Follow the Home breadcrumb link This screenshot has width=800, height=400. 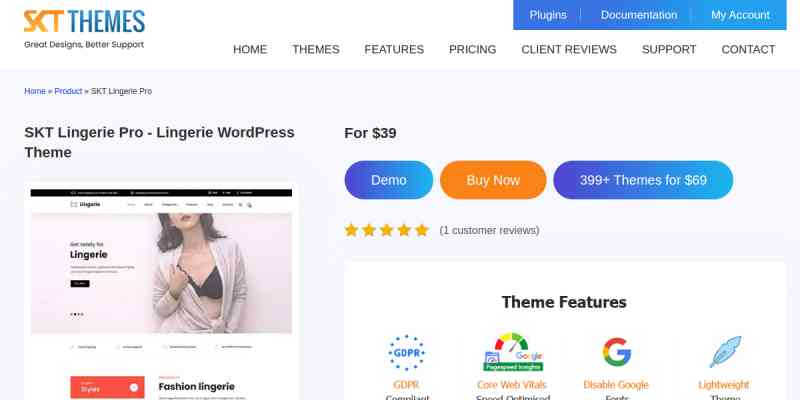click(x=35, y=91)
